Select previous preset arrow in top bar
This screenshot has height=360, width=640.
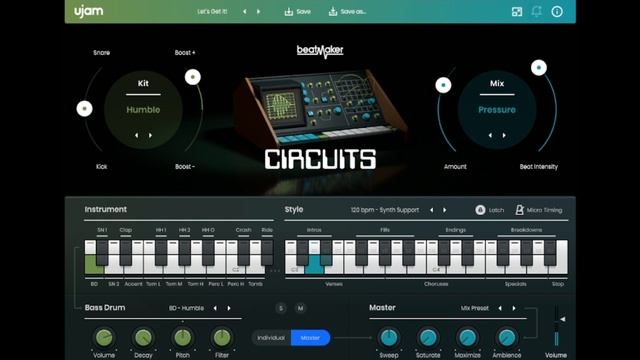coord(245,11)
